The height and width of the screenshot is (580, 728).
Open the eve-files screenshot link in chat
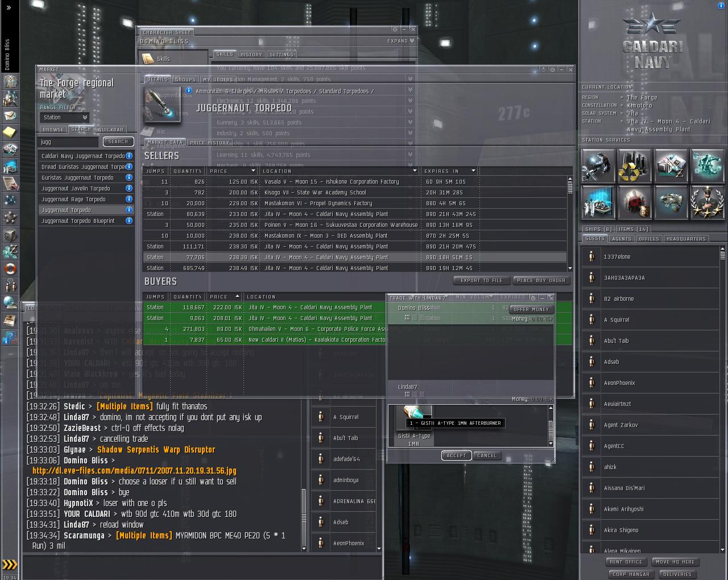point(134,471)
